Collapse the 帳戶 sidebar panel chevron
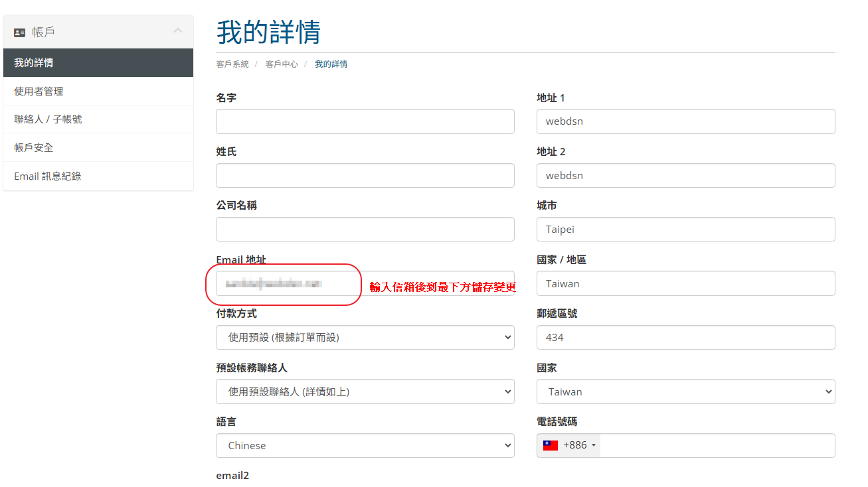The height and width of the screenshot is (487, 868). tap(177, 31)
